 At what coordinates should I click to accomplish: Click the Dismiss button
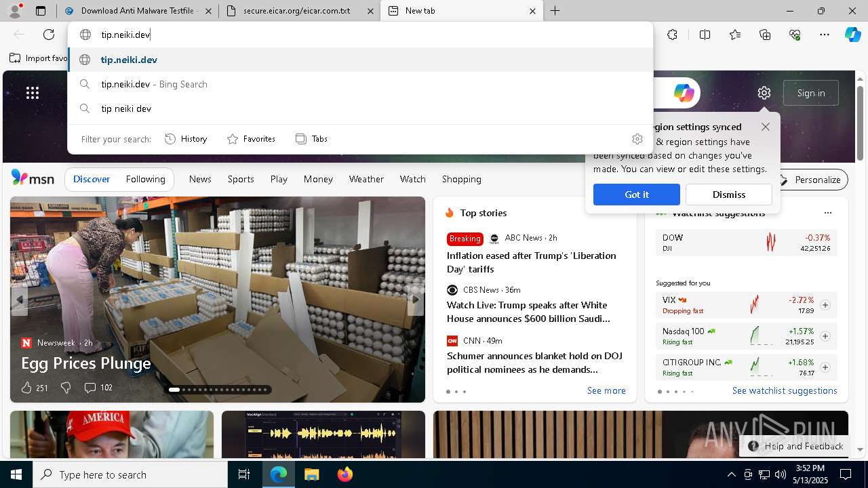[729, 195]
